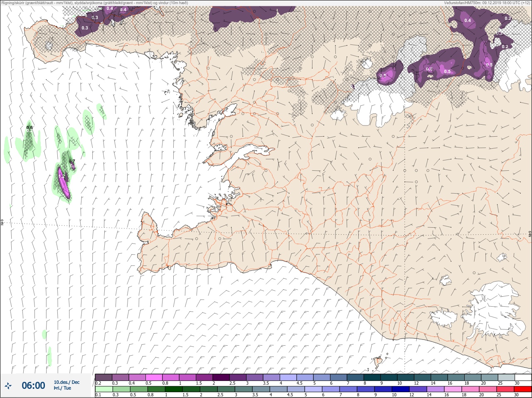The image size is (532, 398).
Task: Select the 20 swatch in the rain legend
Action: point(488,389)
